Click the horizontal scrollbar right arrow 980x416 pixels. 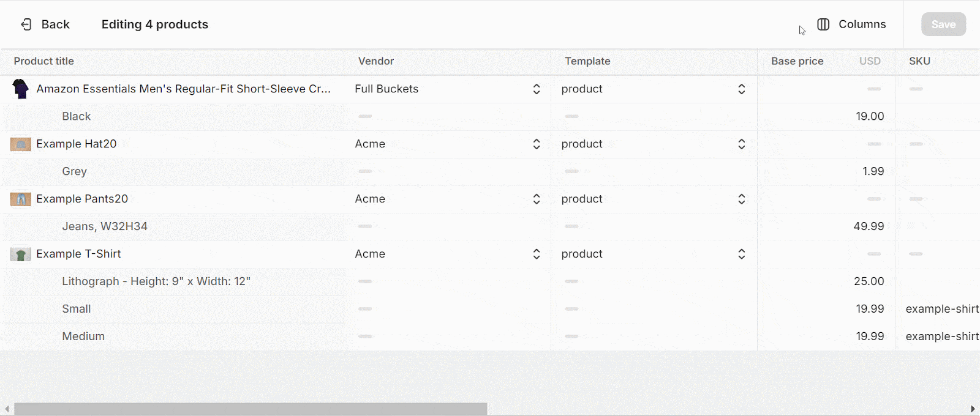click(973, 409)
